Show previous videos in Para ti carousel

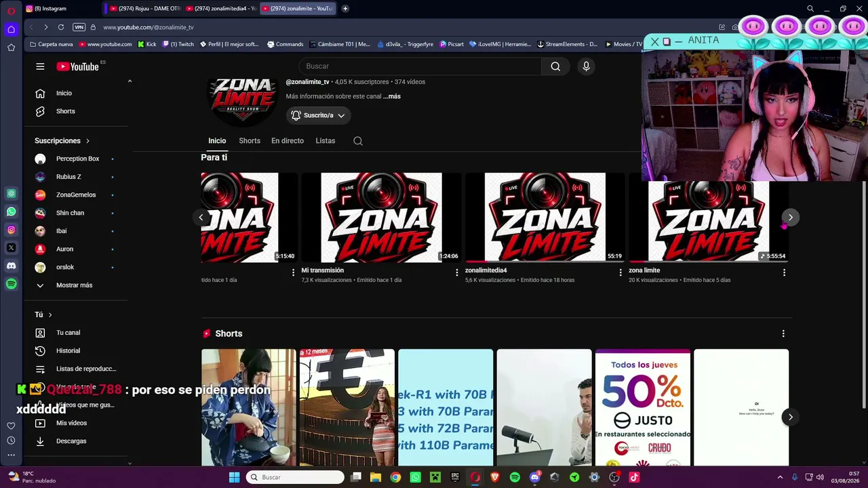click(201, 218)
